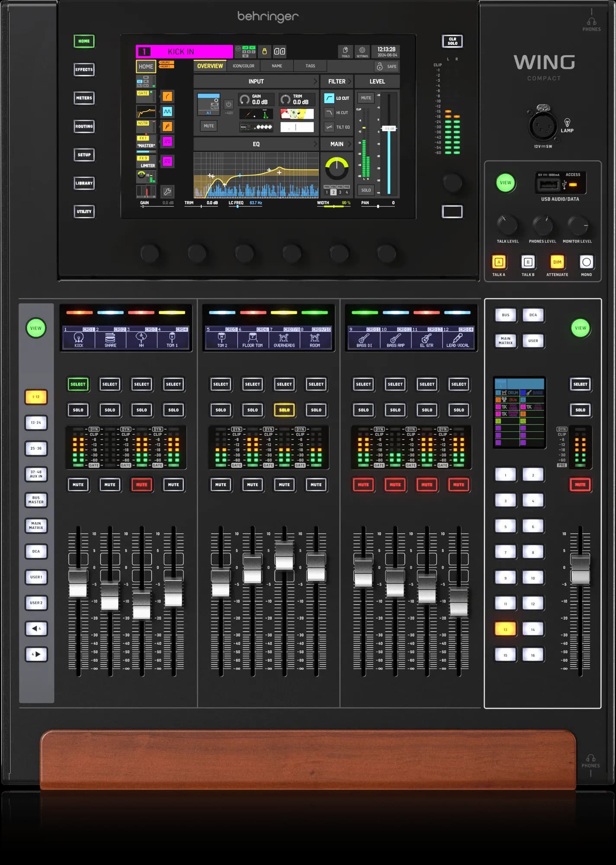Push the Talk A button
Image resolution: width=616 pixels, height=865 pixels.
click(499, 262)
